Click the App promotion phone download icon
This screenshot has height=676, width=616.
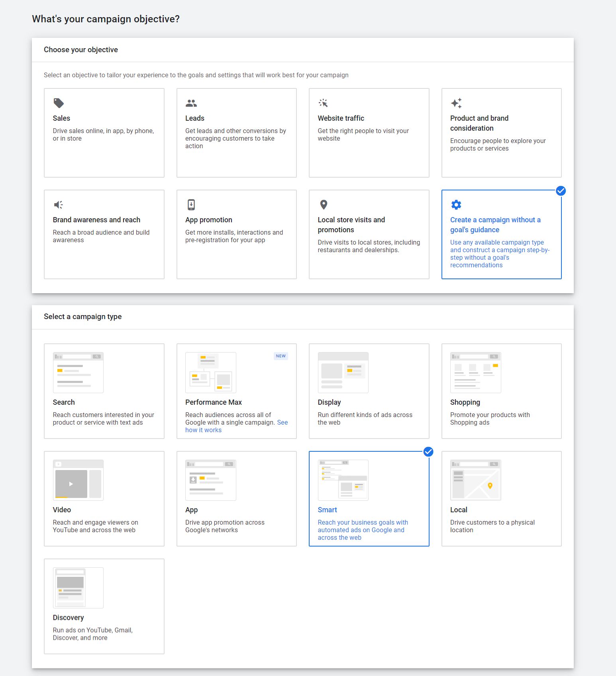click(191, 205)
